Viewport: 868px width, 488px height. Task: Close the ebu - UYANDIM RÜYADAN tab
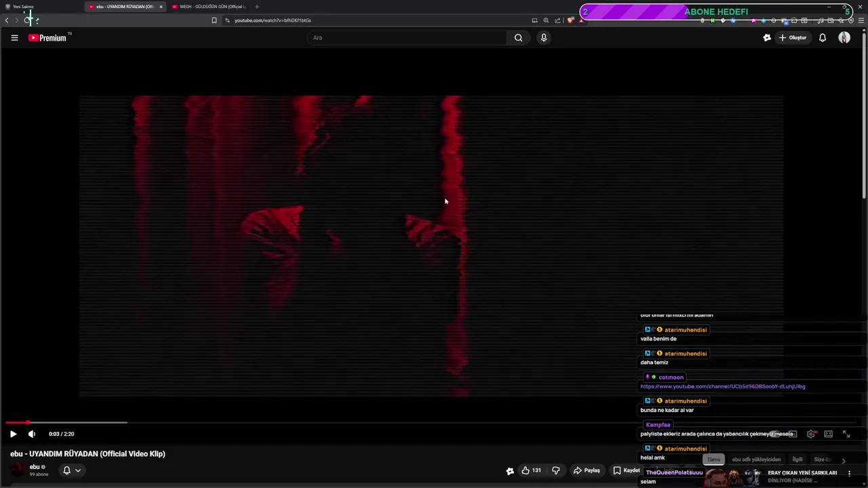pos(161,7)
